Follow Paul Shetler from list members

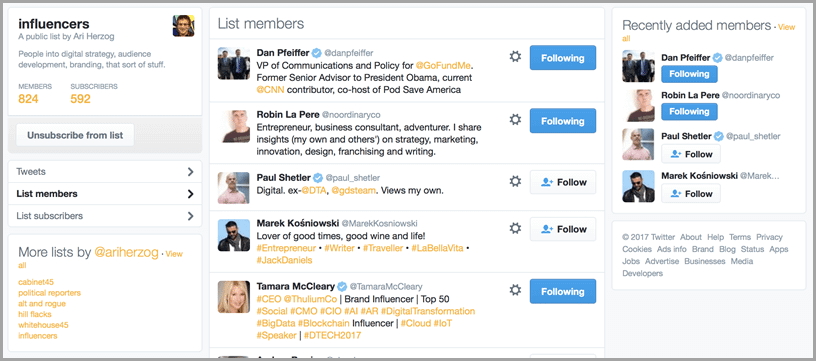563,182
